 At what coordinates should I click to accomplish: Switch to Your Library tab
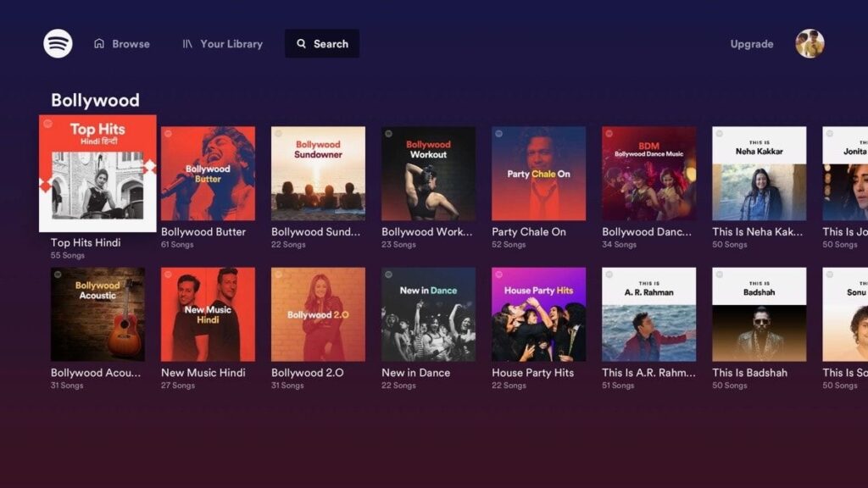click(x=231, y=44)
